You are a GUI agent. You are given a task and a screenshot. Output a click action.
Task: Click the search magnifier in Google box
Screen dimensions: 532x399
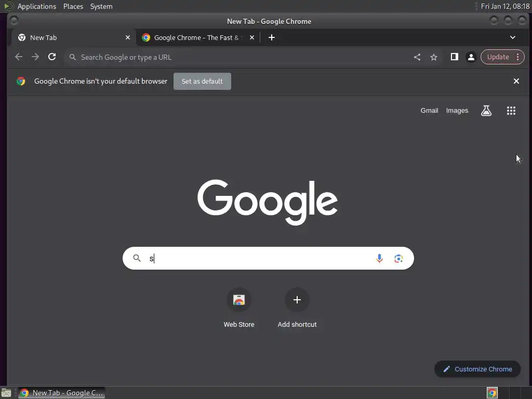pyautogui.click(x=137, y=258)
